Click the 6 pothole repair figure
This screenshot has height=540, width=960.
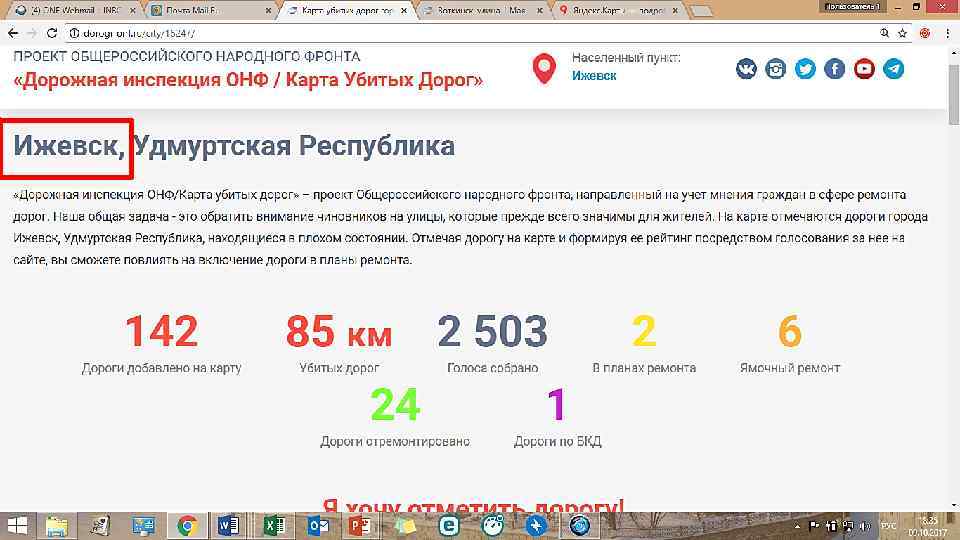[x=790, y=331]
